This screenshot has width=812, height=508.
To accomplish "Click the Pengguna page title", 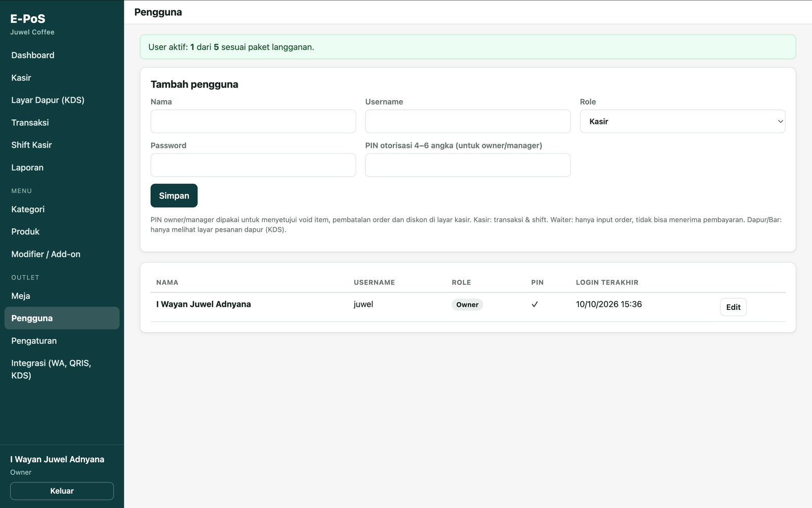I will 158,12.
